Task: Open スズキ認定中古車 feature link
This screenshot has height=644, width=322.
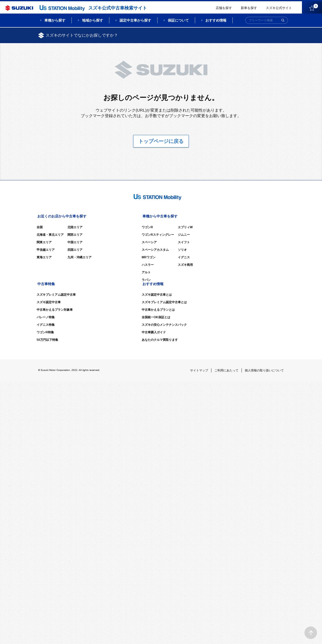Action: pos(49,302)
